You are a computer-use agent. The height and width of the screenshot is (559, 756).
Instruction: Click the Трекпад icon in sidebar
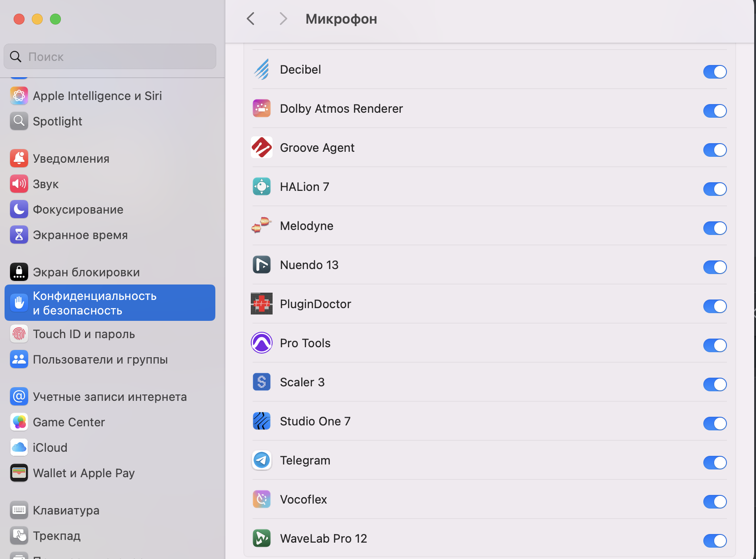(19, 536)
